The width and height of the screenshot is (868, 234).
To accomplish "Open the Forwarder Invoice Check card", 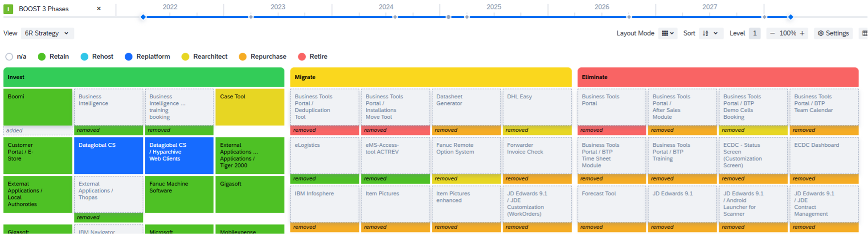I will coord(537,156).
